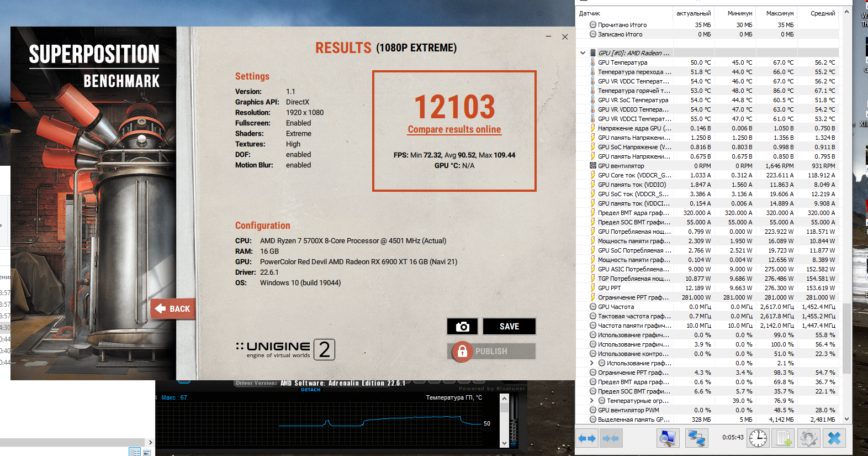
Task: Select the GPU вентилятор PWM row
Action: (x=708, y=410)
